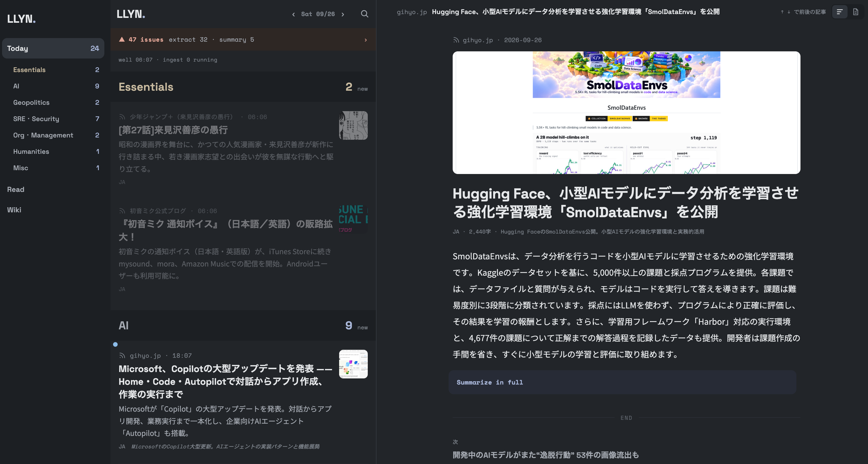Click the RSS icon above the article image
This screenshot has width=868, height=464.
coord(456,40)
